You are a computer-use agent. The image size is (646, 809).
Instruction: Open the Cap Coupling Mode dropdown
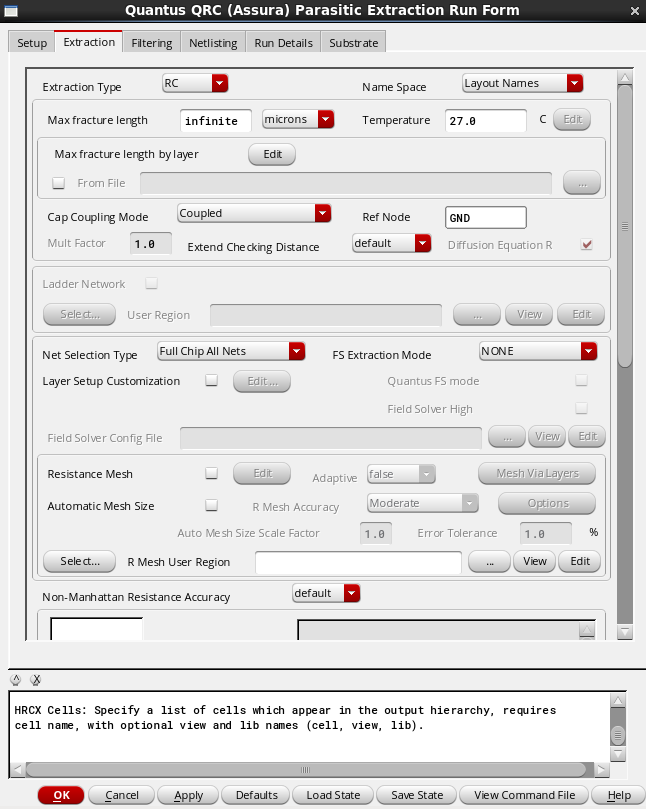coord(254,213)
